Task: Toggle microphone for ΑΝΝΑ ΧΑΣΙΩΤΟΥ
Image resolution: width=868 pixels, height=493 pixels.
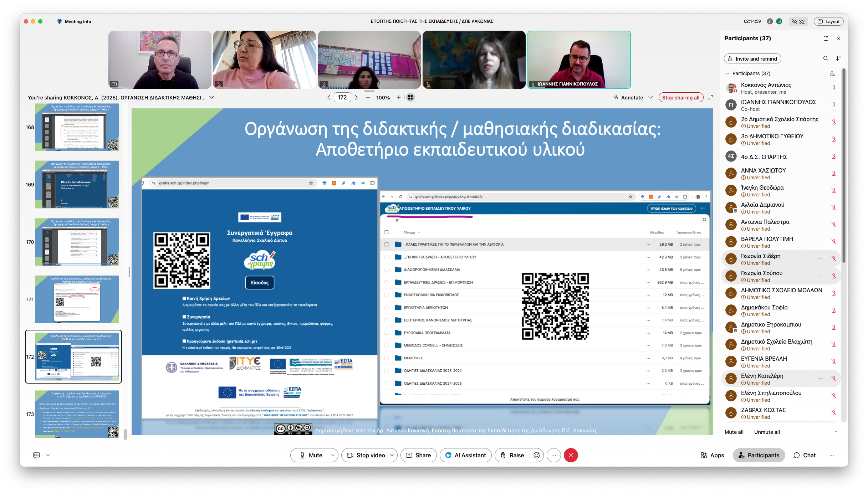Action: [834, 174]
